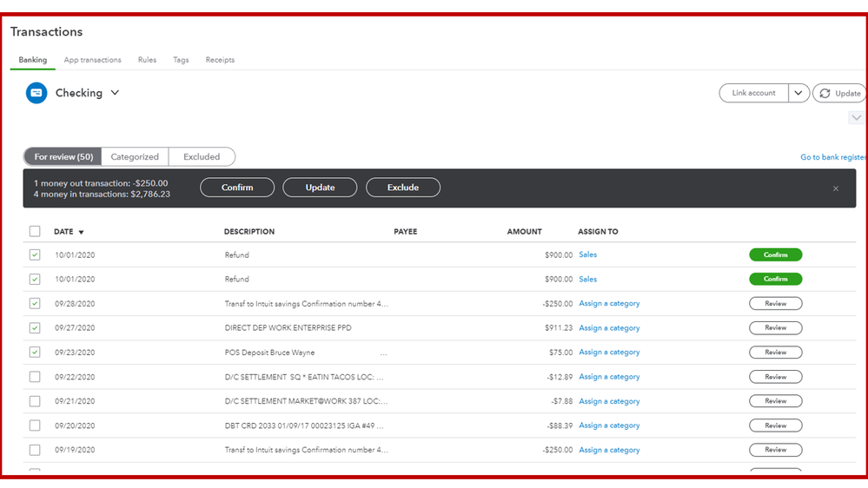This screenshot has width=868, height=488.
Task: Click Update in the batch action bar
Action: click(x=320, y=188)
